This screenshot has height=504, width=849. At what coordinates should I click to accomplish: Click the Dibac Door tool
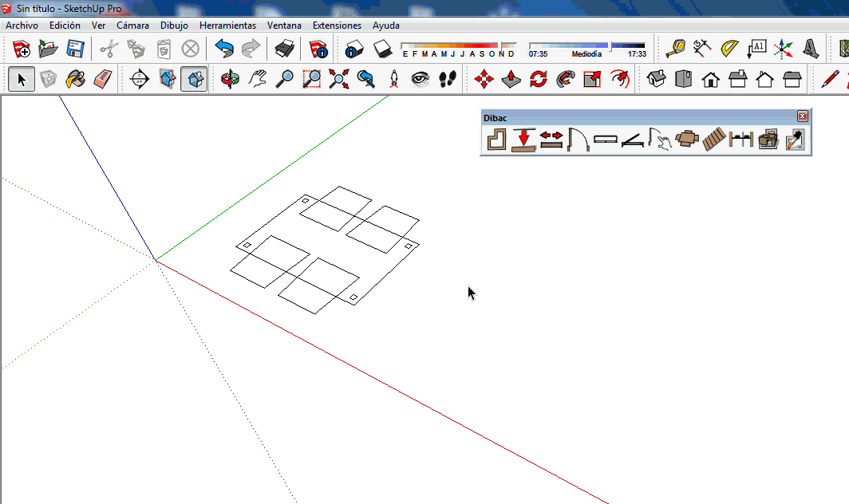[578, 140]
